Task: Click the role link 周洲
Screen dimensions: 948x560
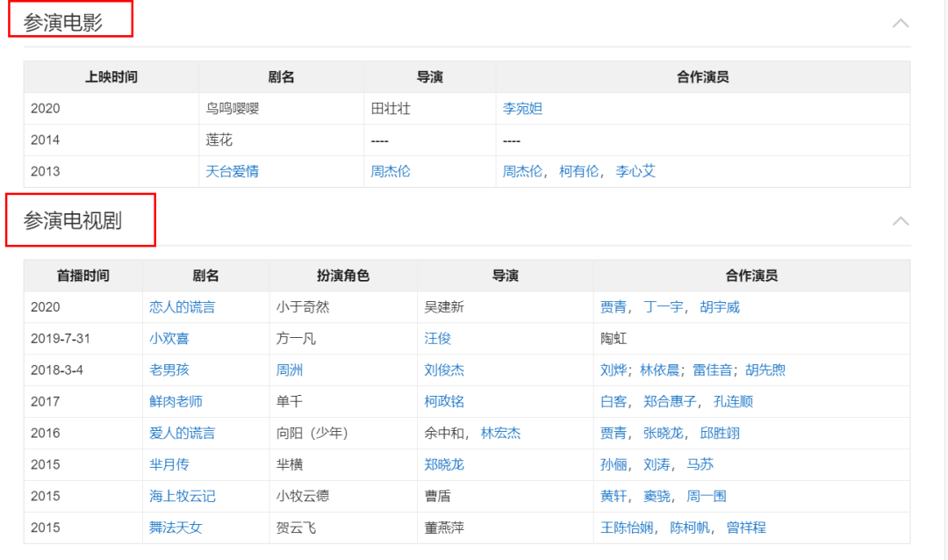Action: click(x=290, y=370)
